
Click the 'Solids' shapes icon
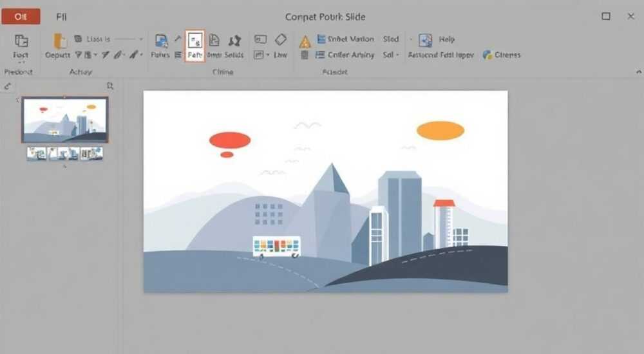(234, 41)
